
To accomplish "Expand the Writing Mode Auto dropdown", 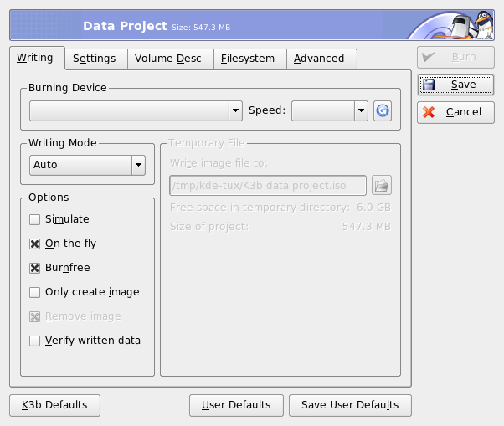I will point(87,165).
